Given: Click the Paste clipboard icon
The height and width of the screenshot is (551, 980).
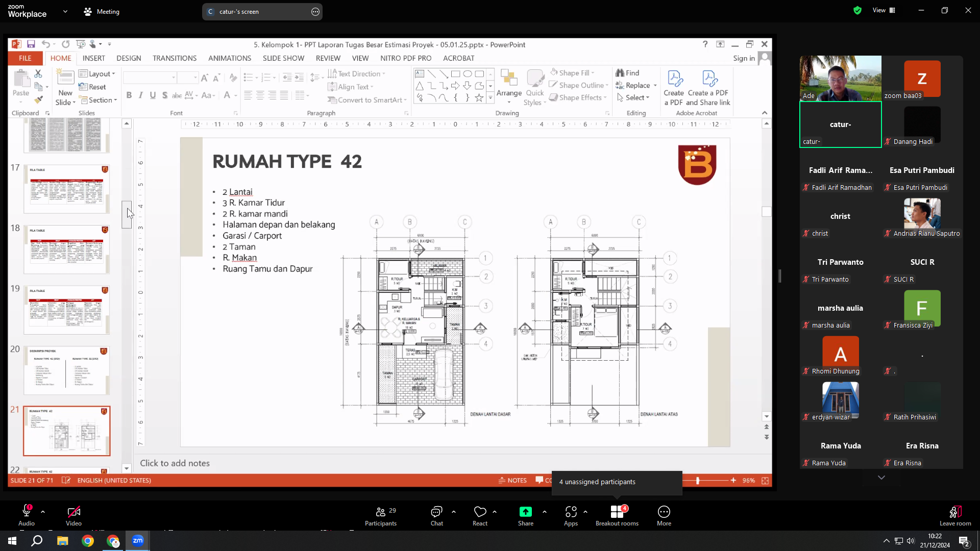Looking at the screenshot, I should [x=21, y=80].
